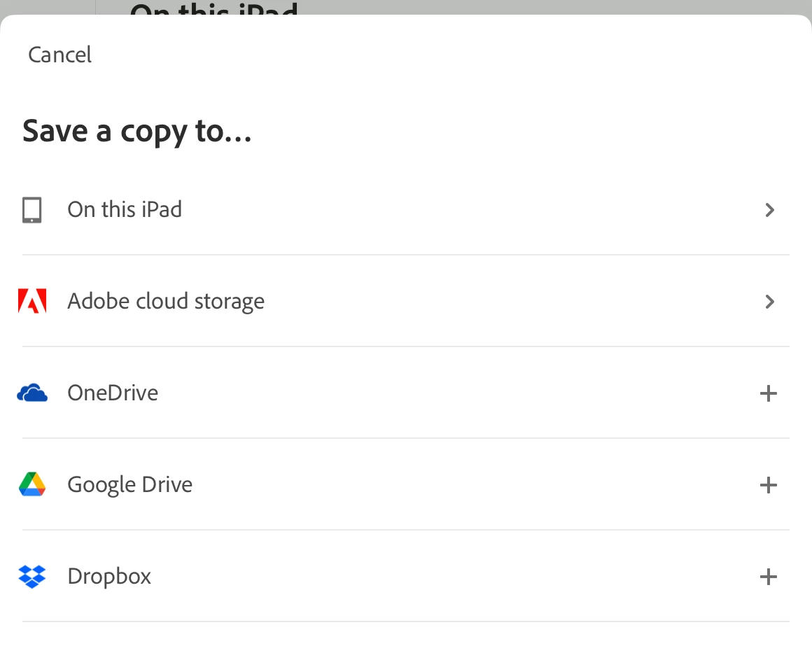The width and height of the screenshot is (812, 653).
Task: Select the Adobe logo icon
Action: point(32,301)
